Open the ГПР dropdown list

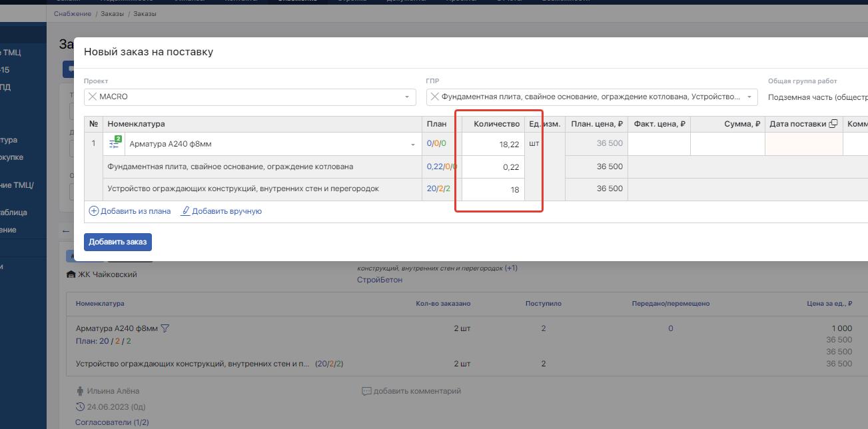[749, 97]
